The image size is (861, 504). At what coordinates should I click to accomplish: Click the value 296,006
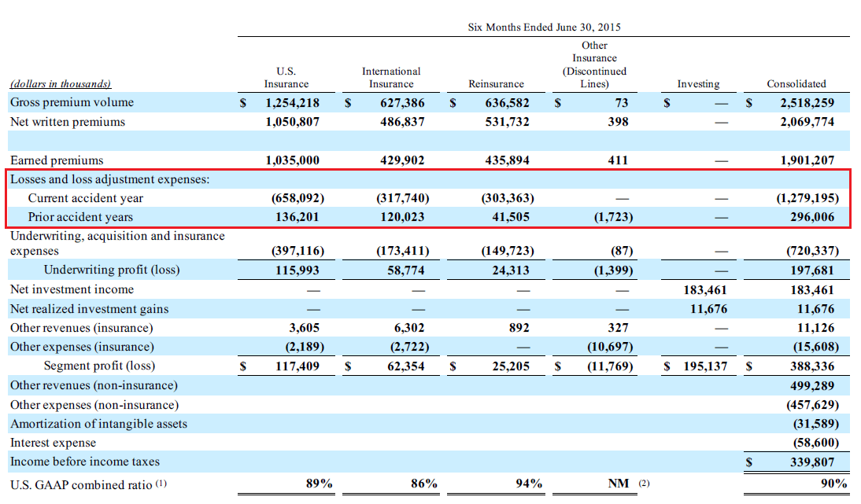(812, 217)
